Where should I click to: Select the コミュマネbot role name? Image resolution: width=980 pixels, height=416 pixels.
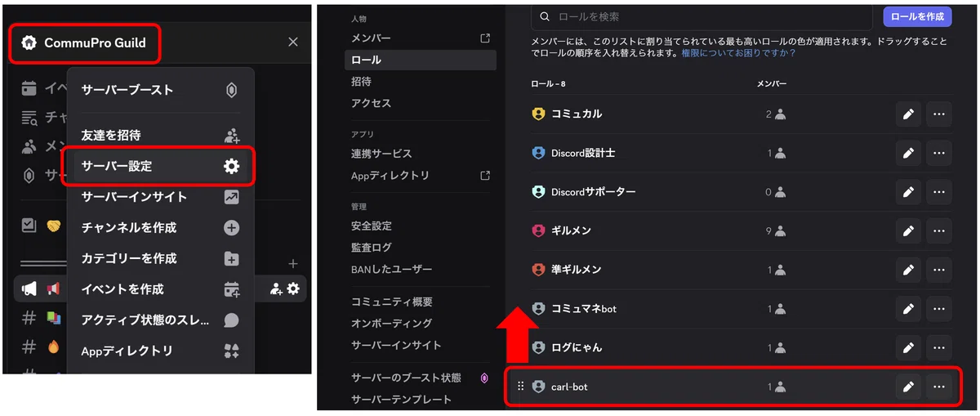click(584, 309)
